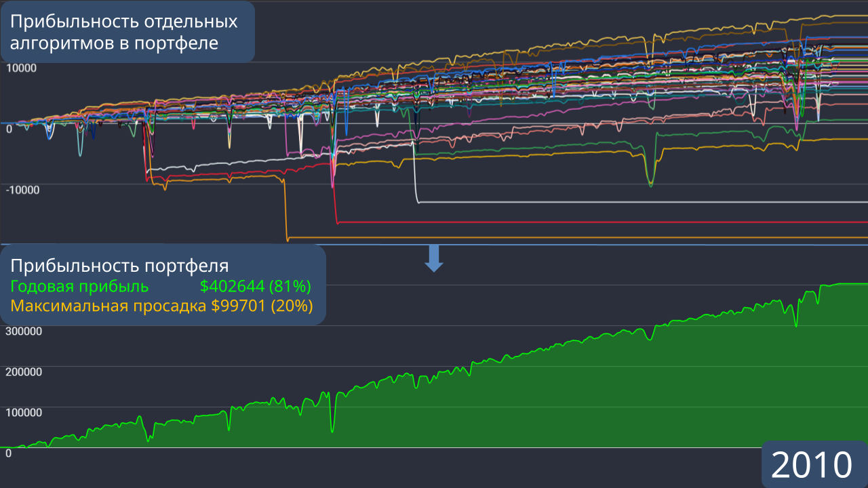The height and width of the screenshot is (488, 868).
Task: Click the '10000' axis label on the upper chart
Action: (21, 68)
